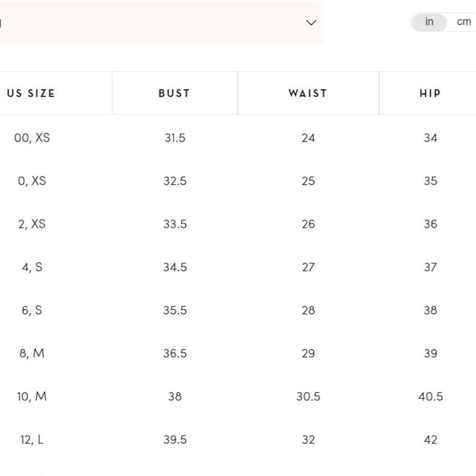This screenshot has width=476, height=476.
Task: Select the 4, S size row
Action: click(238, 267)
